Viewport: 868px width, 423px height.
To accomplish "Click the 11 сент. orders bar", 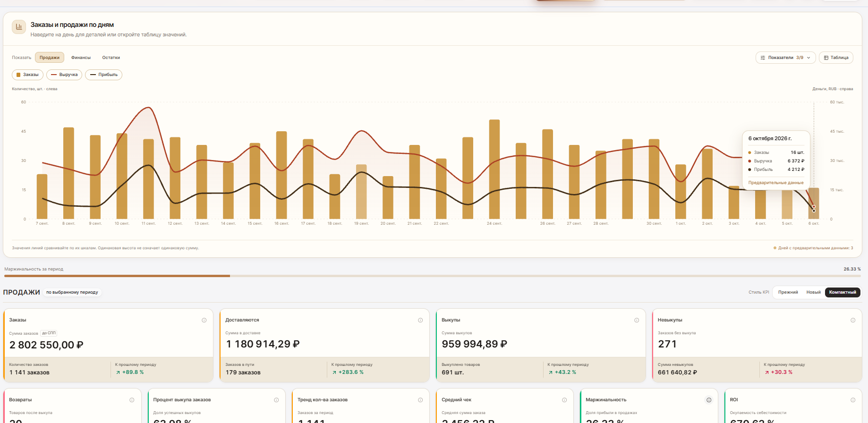I will (148, 179).
